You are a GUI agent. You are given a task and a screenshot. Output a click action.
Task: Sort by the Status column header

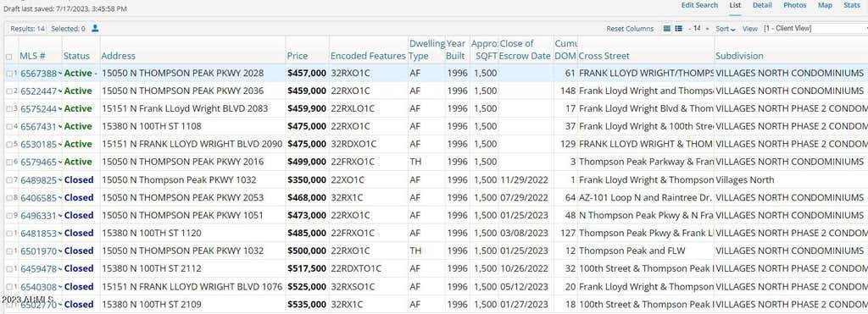(76, 56)
